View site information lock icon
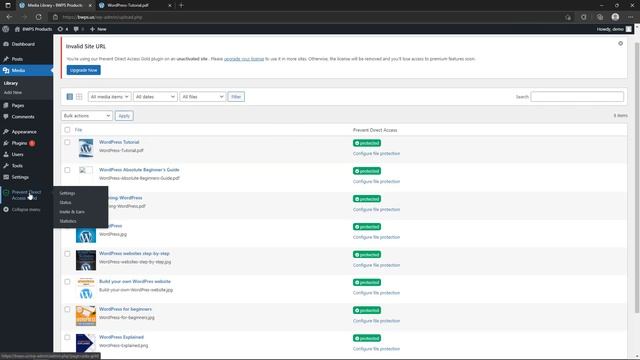 55,17
